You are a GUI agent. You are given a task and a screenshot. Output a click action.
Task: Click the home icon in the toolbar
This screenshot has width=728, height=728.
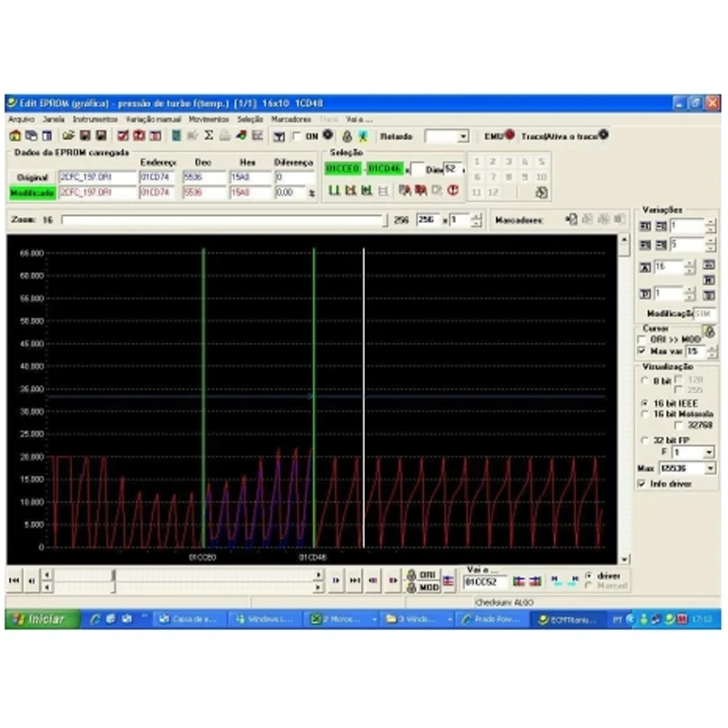(x=15, y=136)
